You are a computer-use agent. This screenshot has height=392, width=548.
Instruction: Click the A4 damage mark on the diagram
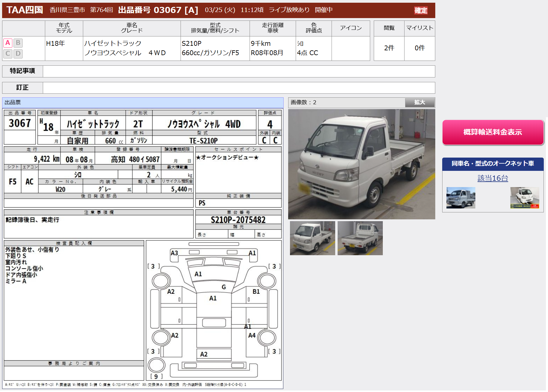(x=252, y=335)
